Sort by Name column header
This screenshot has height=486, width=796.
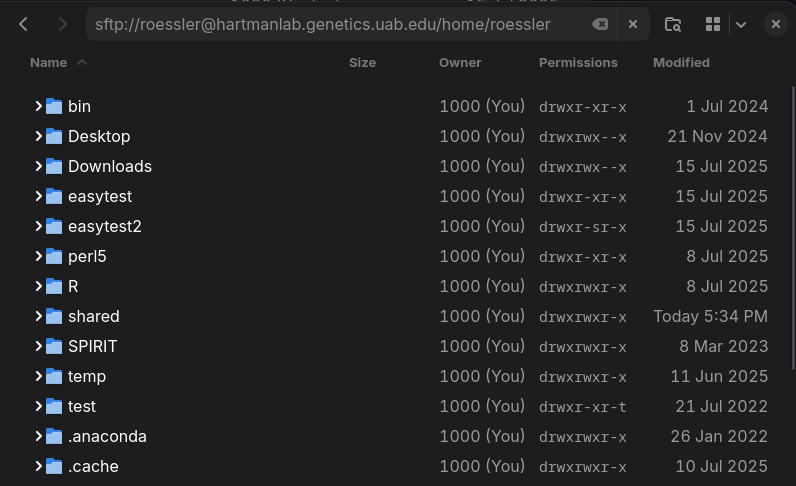[x=48, y=62]
